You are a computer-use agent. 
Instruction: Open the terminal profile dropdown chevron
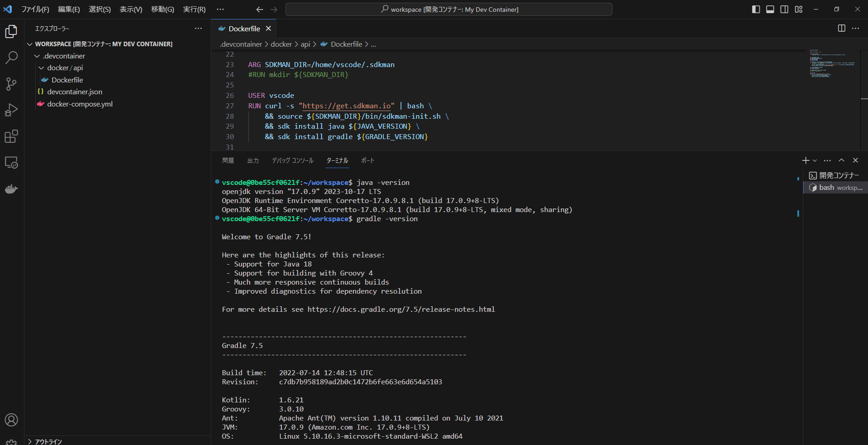tap(814, 160)
